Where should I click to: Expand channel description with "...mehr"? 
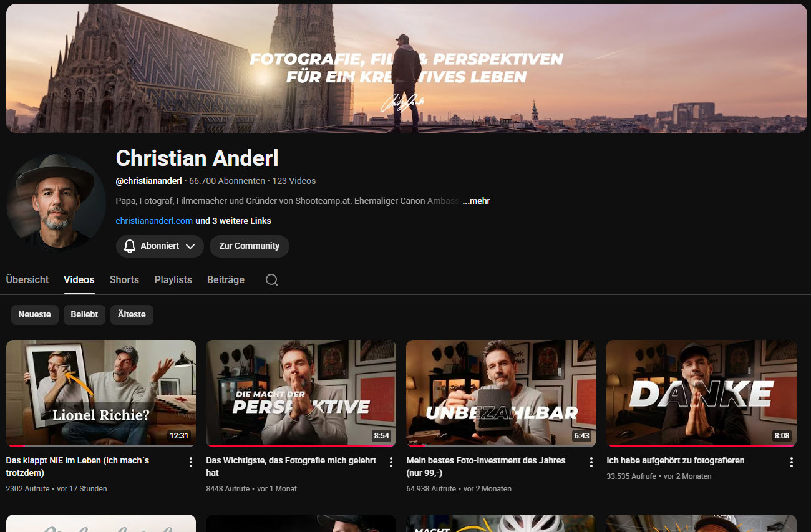click(x=476, y=201)
